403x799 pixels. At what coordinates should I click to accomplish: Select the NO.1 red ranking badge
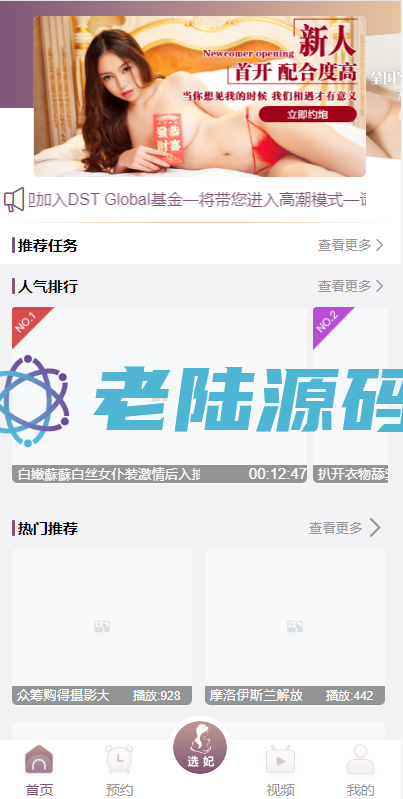pos(30,324)
